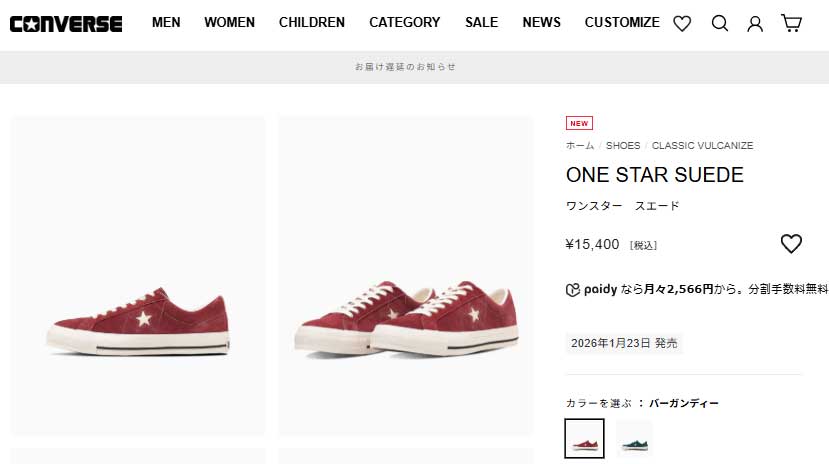Click the Converse logo
This screenshot has width=829, height=464.
(66, 23)
